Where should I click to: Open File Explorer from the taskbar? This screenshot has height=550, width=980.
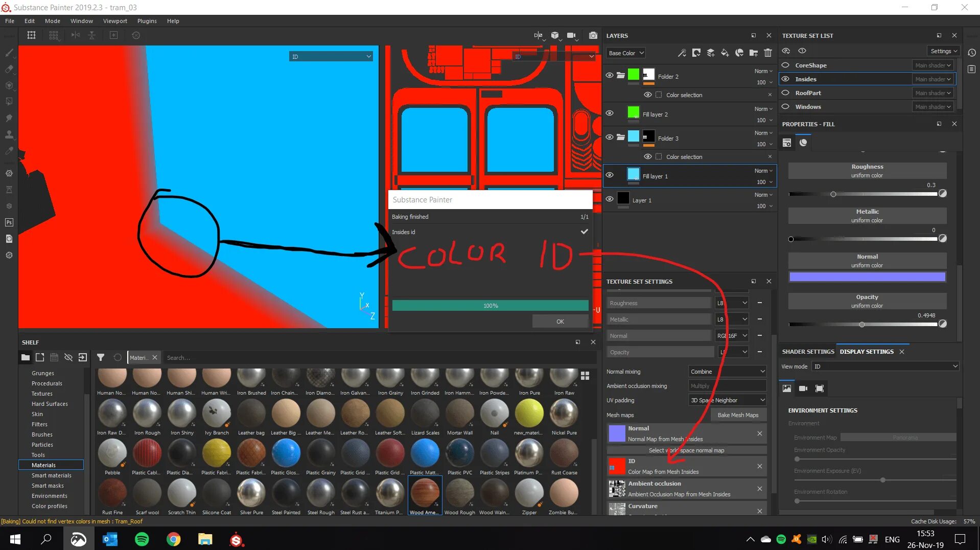205,539
